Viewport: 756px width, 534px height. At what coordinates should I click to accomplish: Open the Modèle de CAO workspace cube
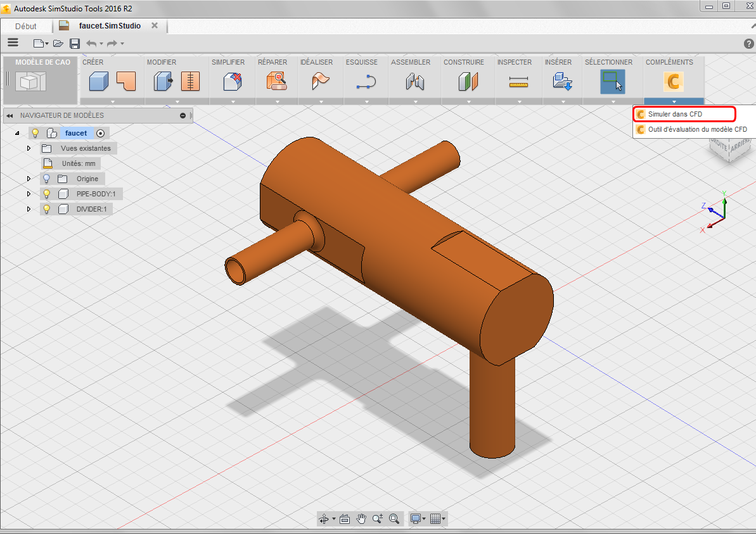coord(30,82)
